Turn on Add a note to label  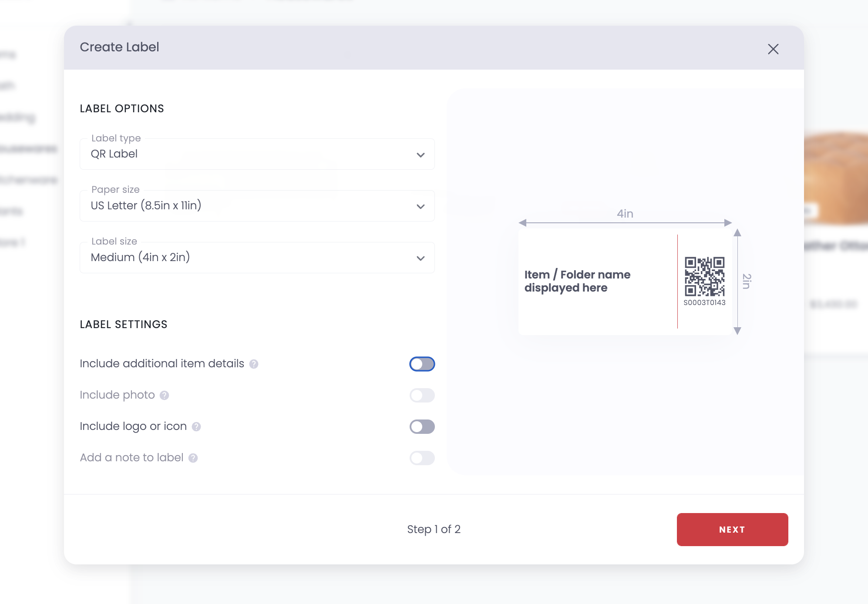pyautogui.click(x=421, y=458)
